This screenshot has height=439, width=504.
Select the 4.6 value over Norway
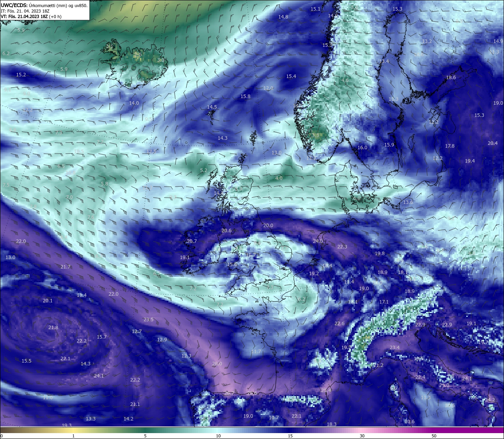(345, 80)
